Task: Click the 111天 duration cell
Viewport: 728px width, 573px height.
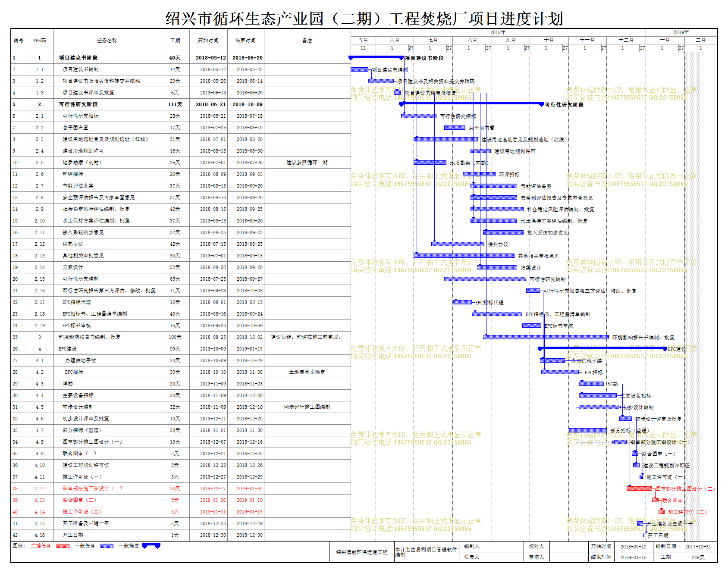Action: (175, 104)
